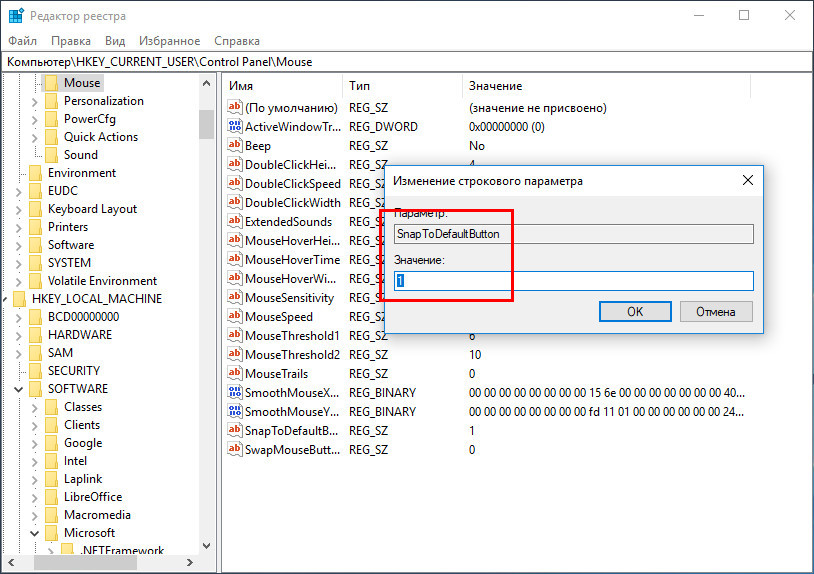This screenshot has height=574, width=814.
Task: Click the HKEY_LOCAL_MACHINE folder icon
Action: [19, 298]
